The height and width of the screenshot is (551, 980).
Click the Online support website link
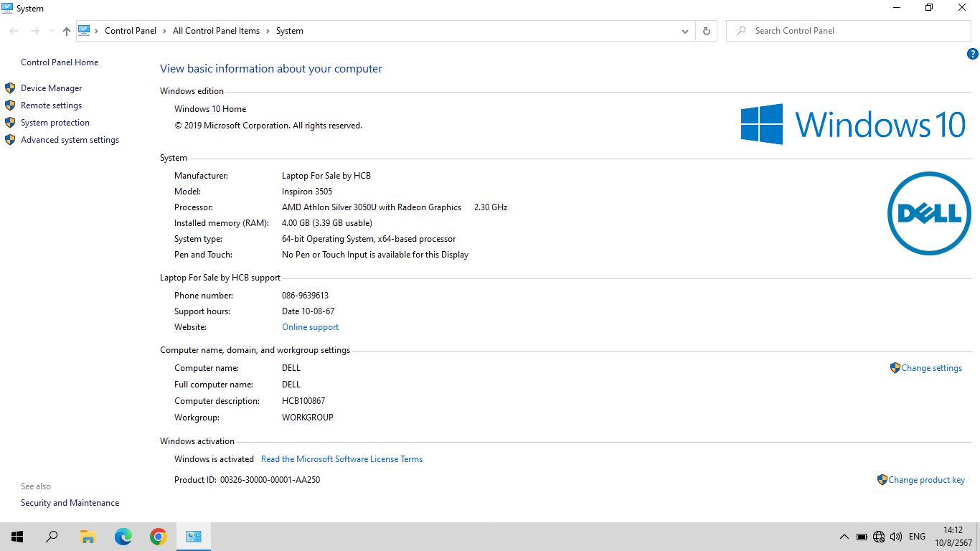click(310, 327)
